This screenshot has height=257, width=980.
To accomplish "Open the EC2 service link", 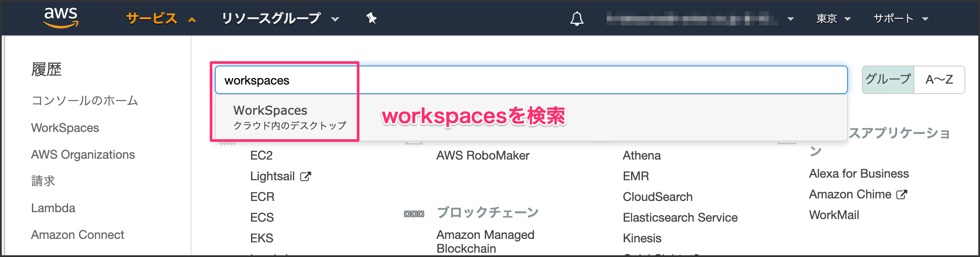I will [261, 156].
